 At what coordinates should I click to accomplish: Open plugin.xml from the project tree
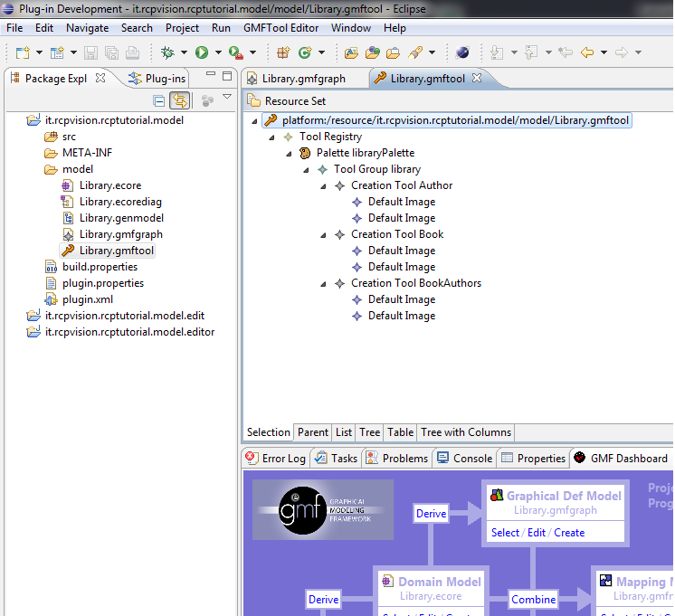(x=87, y=299)
